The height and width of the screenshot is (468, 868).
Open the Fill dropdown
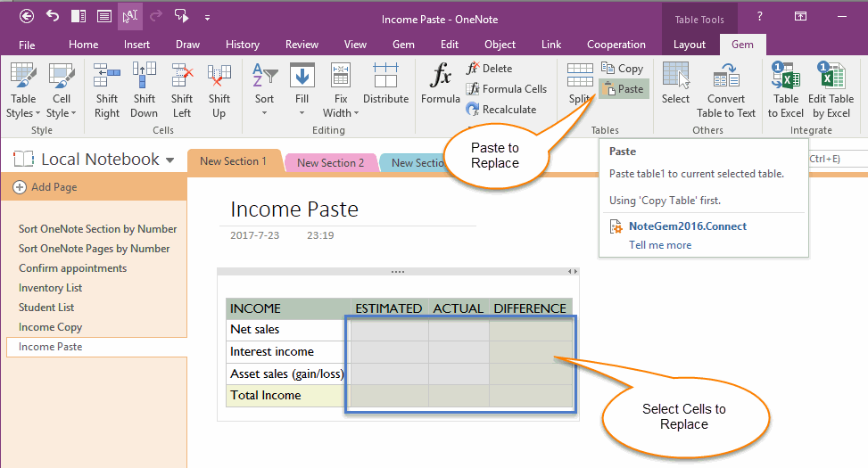(302, 91)
